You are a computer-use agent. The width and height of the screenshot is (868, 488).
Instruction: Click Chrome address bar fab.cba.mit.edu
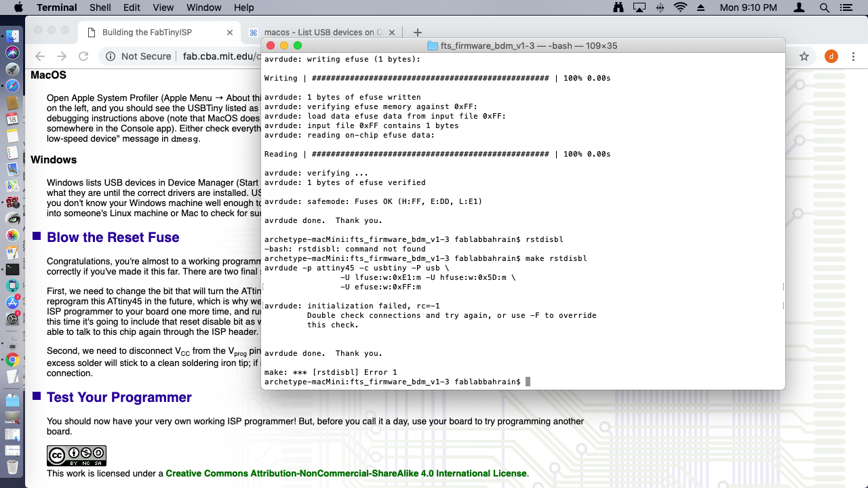click(x=222, y=56)
